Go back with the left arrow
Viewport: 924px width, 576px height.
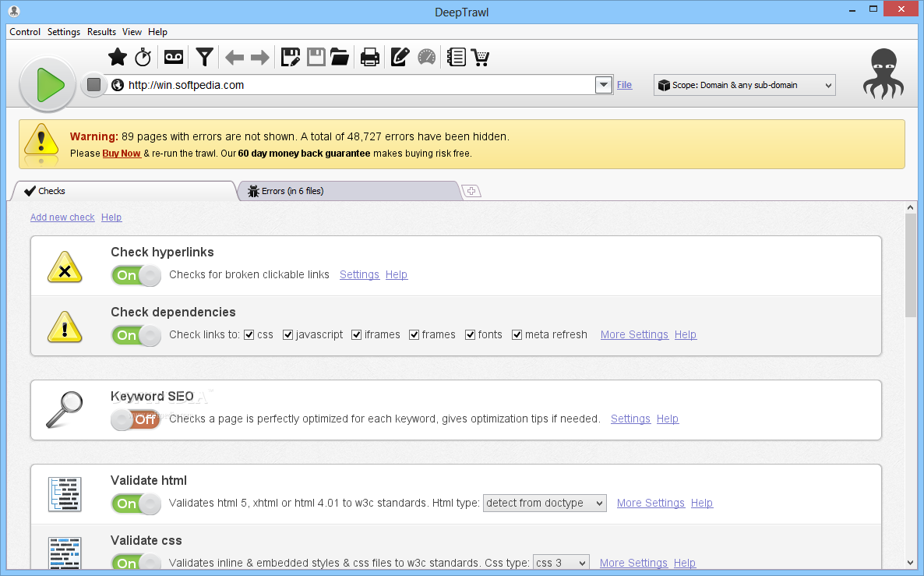(235, 57)
